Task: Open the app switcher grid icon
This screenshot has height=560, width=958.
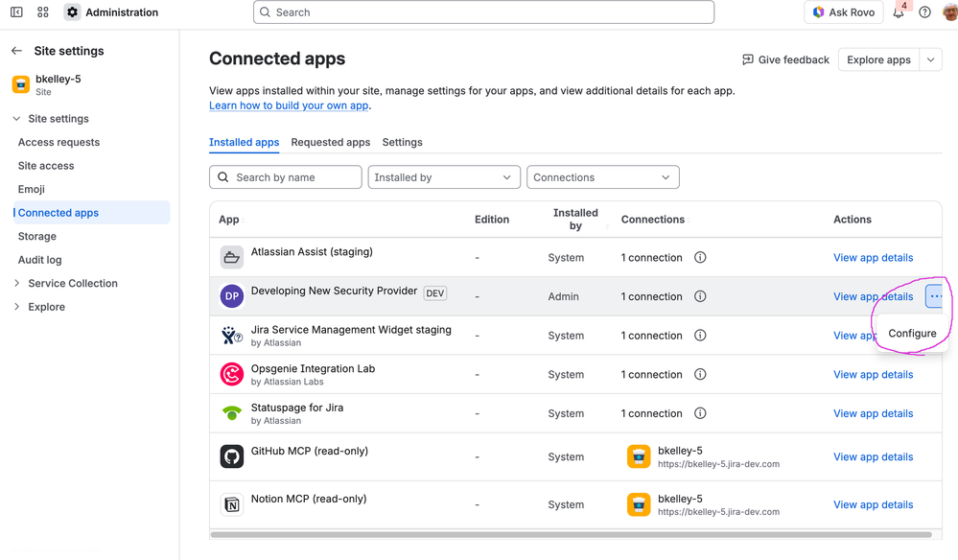Action: (x=43, y=12)
